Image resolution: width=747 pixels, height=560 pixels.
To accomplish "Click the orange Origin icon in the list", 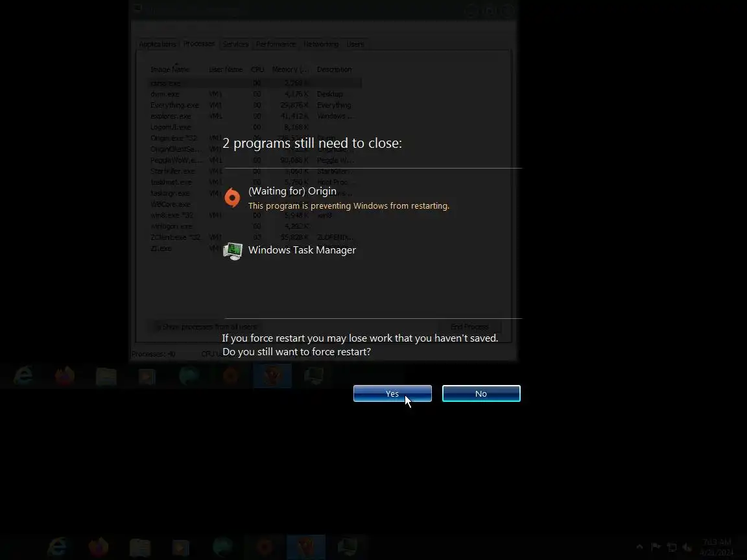I will 233,198.
